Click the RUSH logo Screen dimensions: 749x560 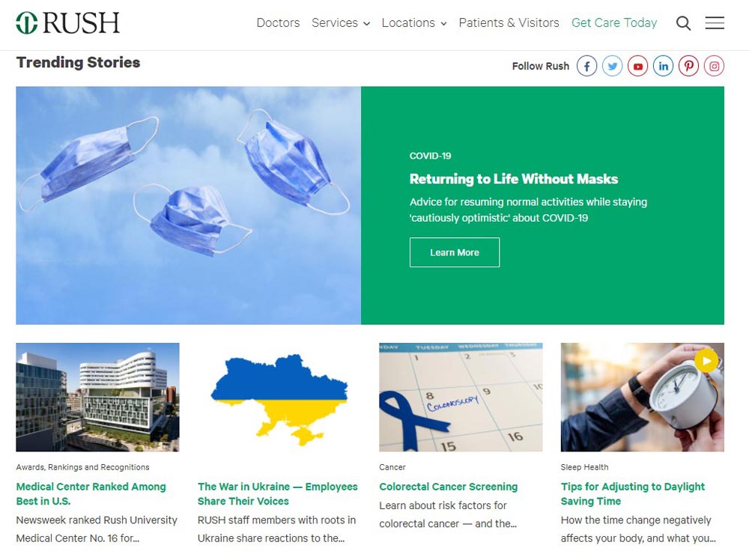pyautogui.click(x=68, y=23)
